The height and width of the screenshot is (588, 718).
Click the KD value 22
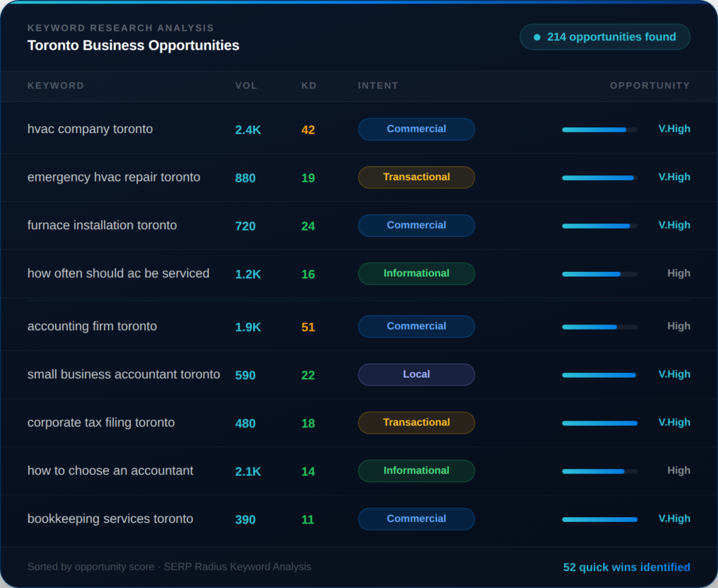(x=309, y=375)
